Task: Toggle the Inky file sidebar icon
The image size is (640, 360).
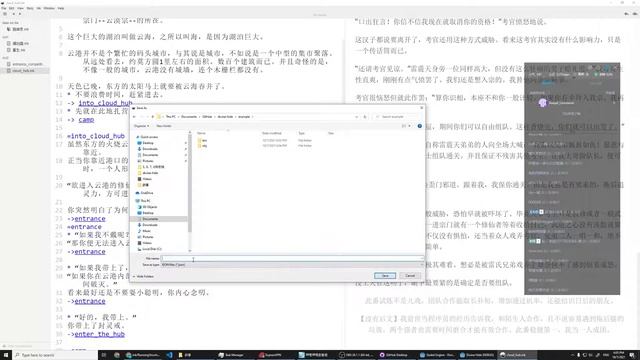Action: [5, 14]
